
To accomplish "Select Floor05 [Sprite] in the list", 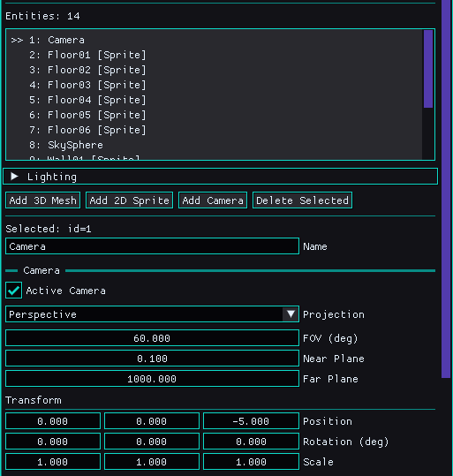I will [x=214, y=115].
